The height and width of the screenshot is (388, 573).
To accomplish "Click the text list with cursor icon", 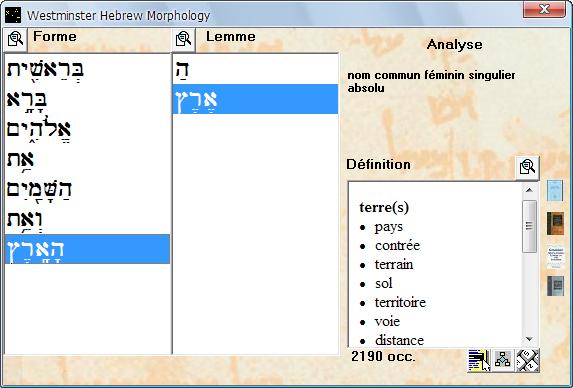I will (479, 360).
